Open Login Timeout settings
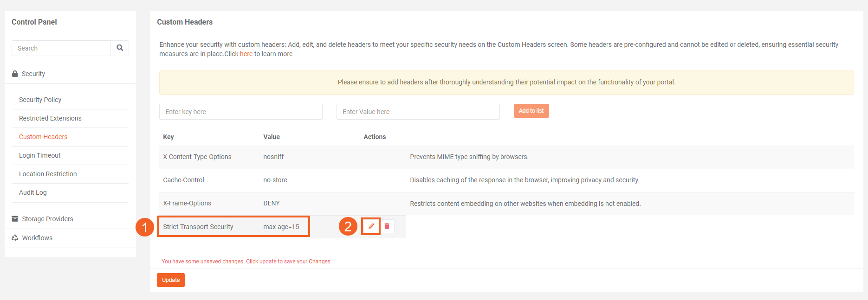Screen dimensions: 868x300 [40, 155]
